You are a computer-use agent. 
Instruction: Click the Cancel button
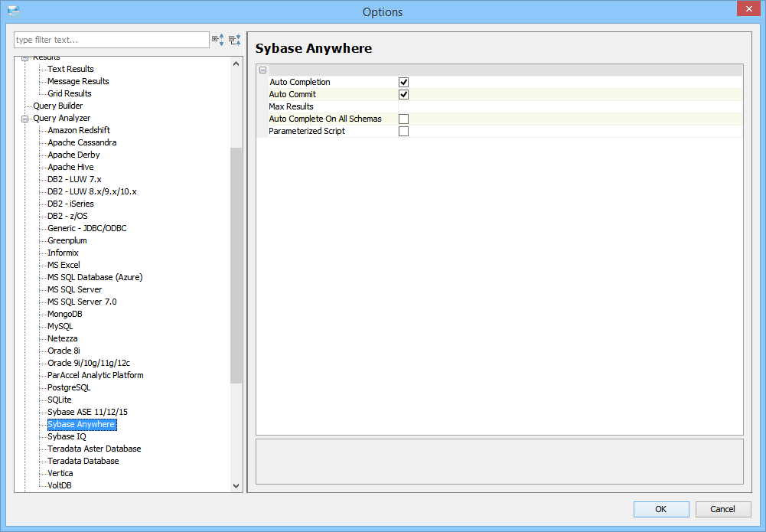[x=722, y=509]
